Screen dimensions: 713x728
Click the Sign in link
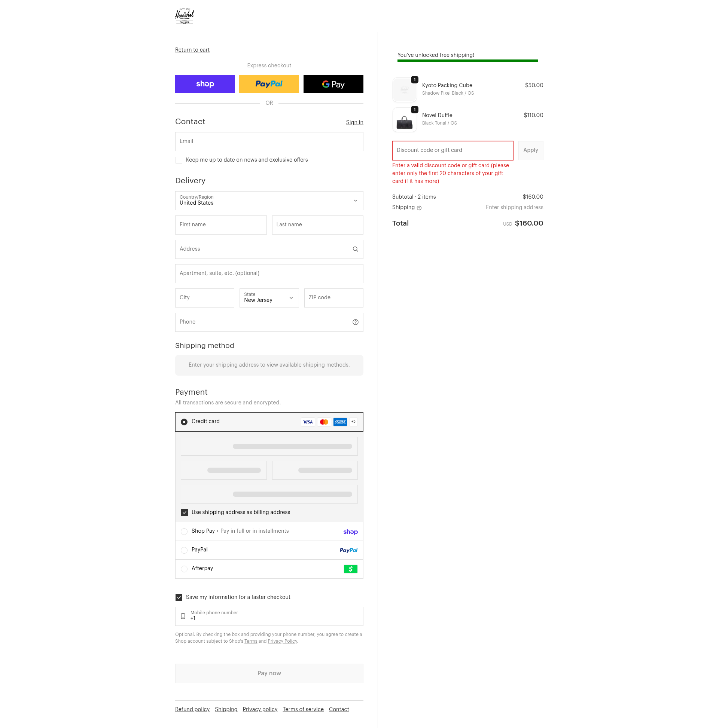coord(354,122)
